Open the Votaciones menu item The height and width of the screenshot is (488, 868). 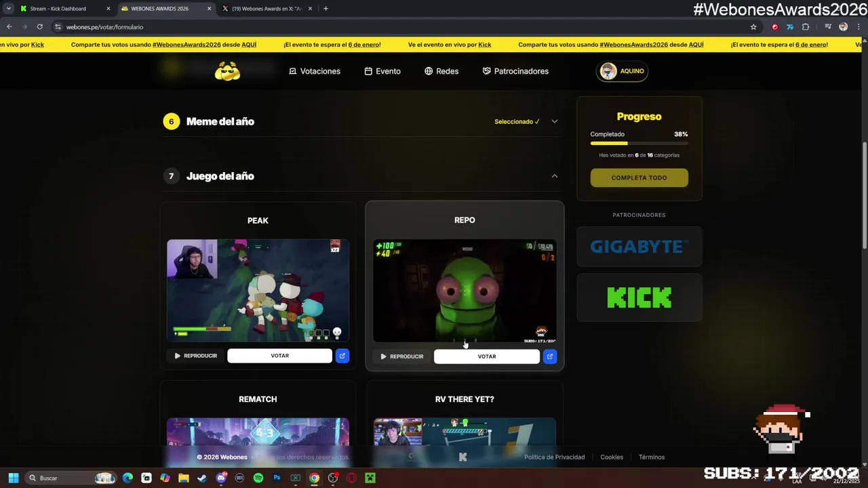pos(315,71)
